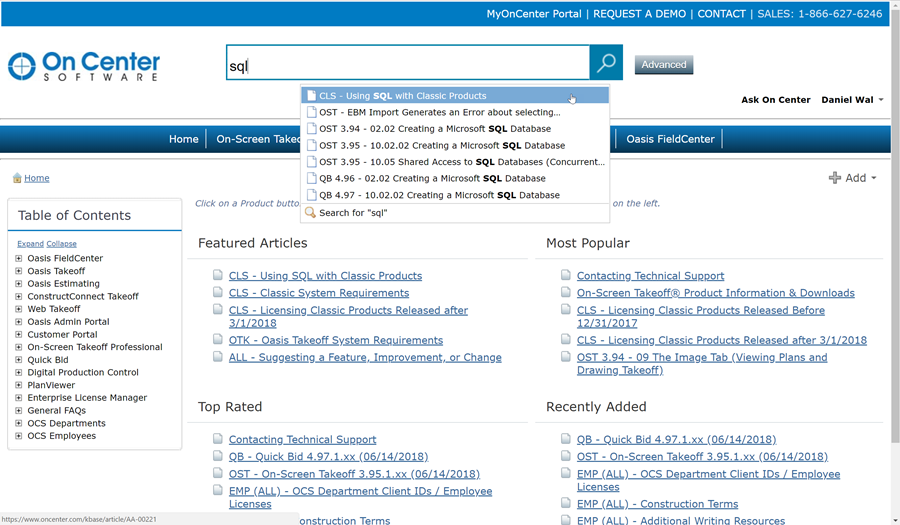Expand the Quick Bid tree node
Image resolution: width=900 pixels, height=525 pixels.
[18, 360]
